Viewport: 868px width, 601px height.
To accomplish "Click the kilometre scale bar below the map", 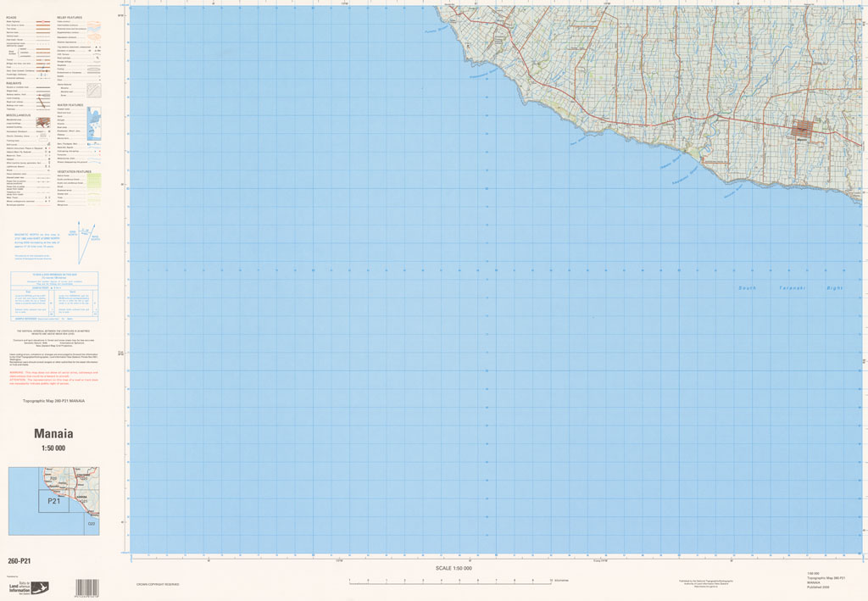I will point(449,582).
